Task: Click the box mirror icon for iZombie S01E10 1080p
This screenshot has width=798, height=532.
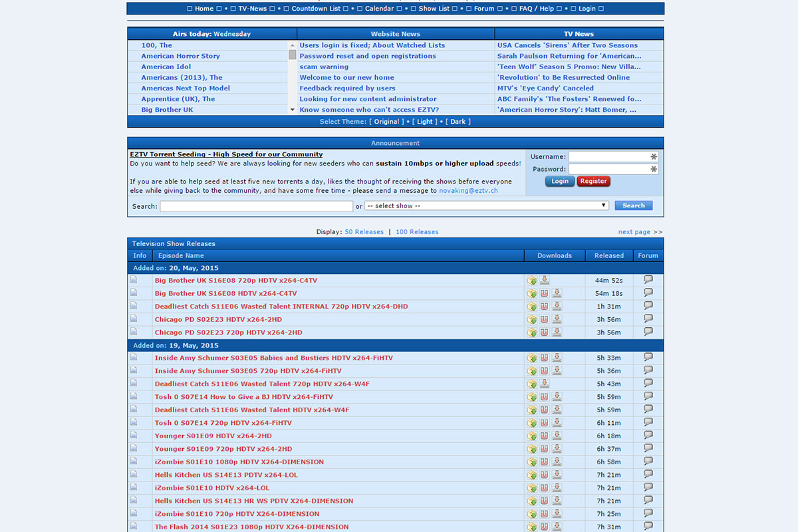Action: (531, 462)
